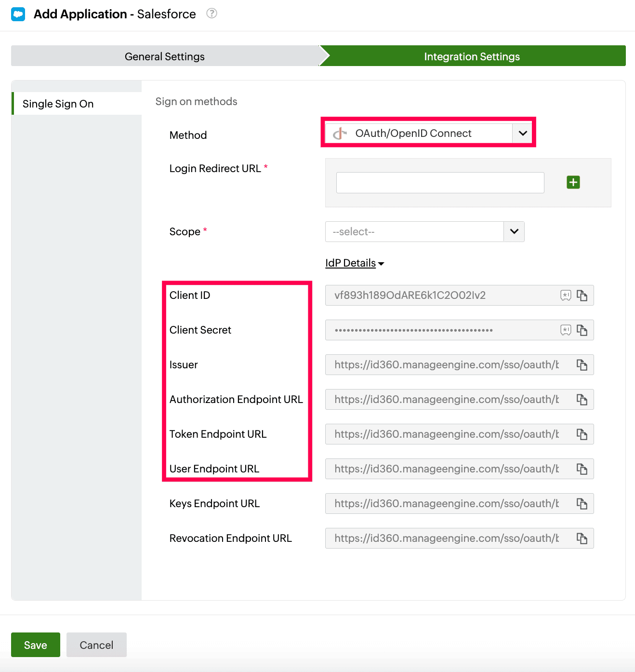The image size is (635, 672).
Task: Switch to General Settings tab
Action: coord(165,56)
